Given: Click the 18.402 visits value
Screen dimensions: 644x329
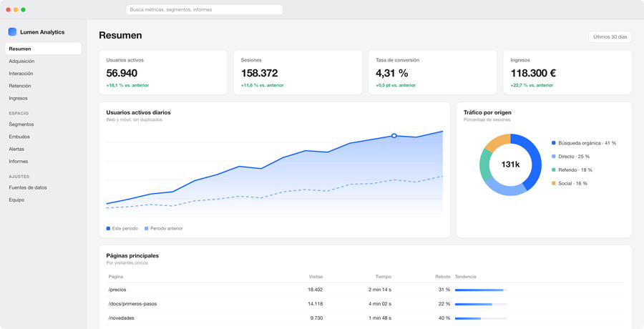Looking at the screenshot, I should click(x=315, y=290).
